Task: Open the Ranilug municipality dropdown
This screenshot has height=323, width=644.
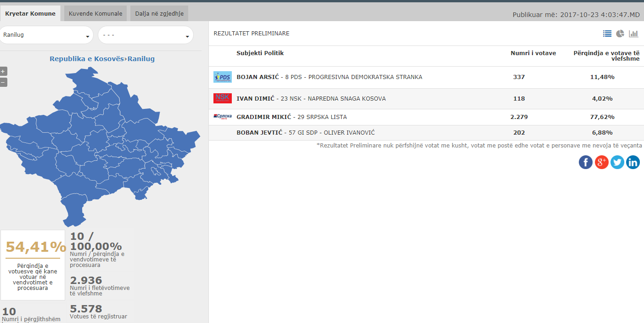Action: pos(46,35)
